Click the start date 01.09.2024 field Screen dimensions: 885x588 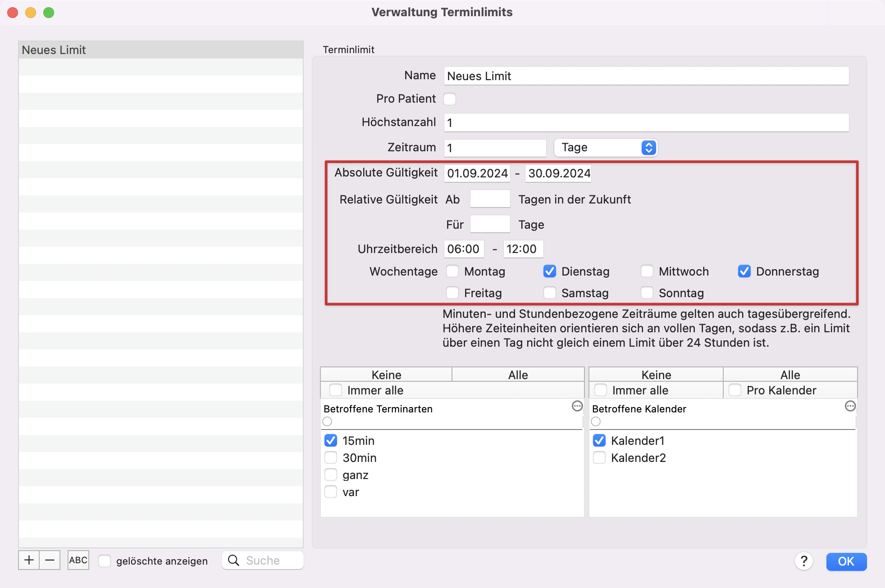coord(477,173)
